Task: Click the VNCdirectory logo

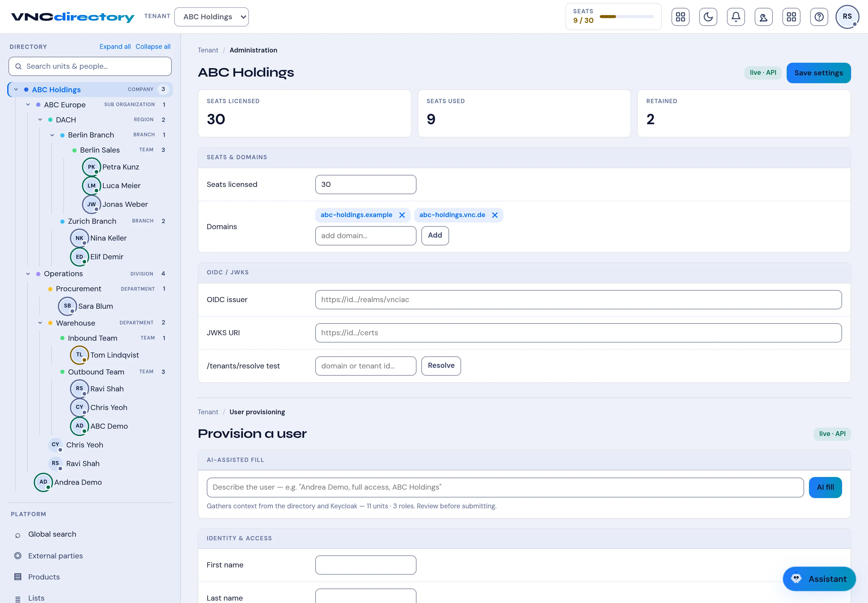Action: [73, 17]
